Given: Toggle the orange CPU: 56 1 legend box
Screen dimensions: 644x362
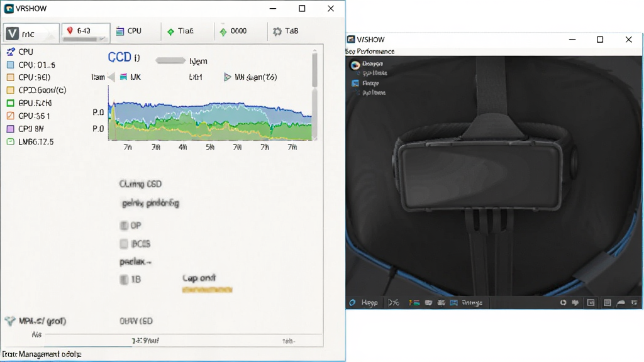Looking at the screenshot, I should [11, 116].
